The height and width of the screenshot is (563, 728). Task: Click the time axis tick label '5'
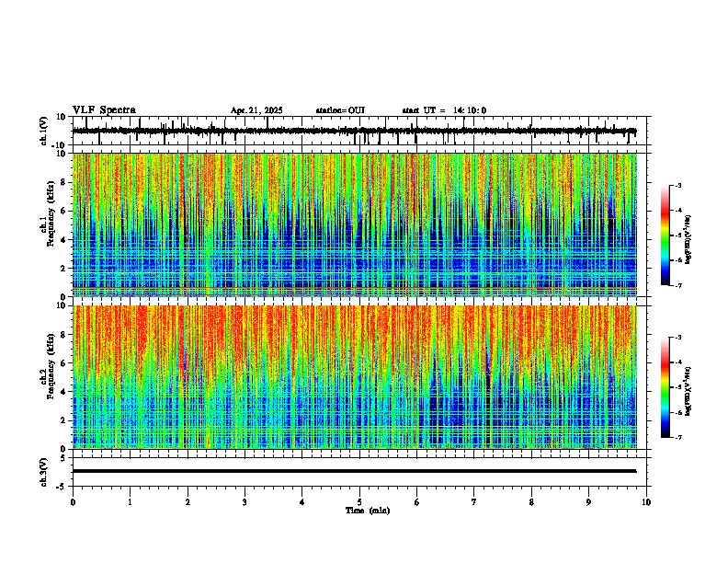(359, 502)
